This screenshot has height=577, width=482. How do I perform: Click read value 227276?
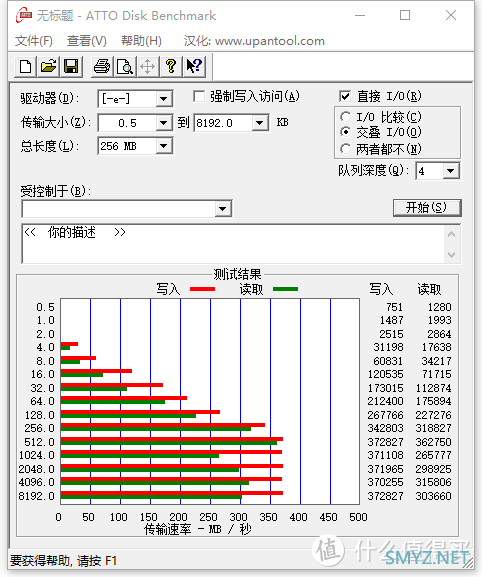(433, 415)
